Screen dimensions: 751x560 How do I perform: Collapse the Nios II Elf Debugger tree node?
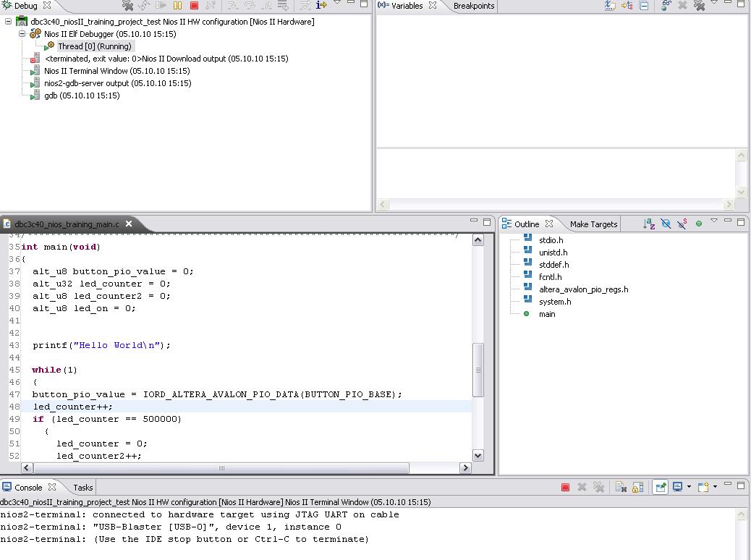[x=22, y=34]
